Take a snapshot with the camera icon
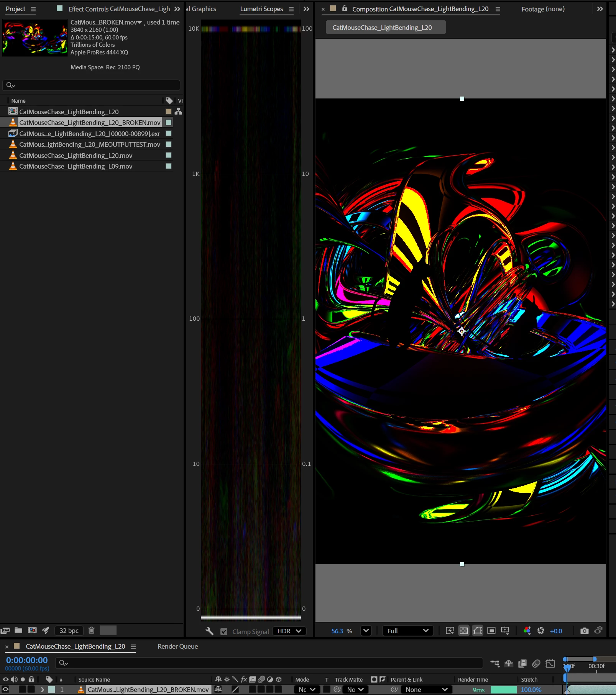616x695 pixels. (x=584, y=631)
